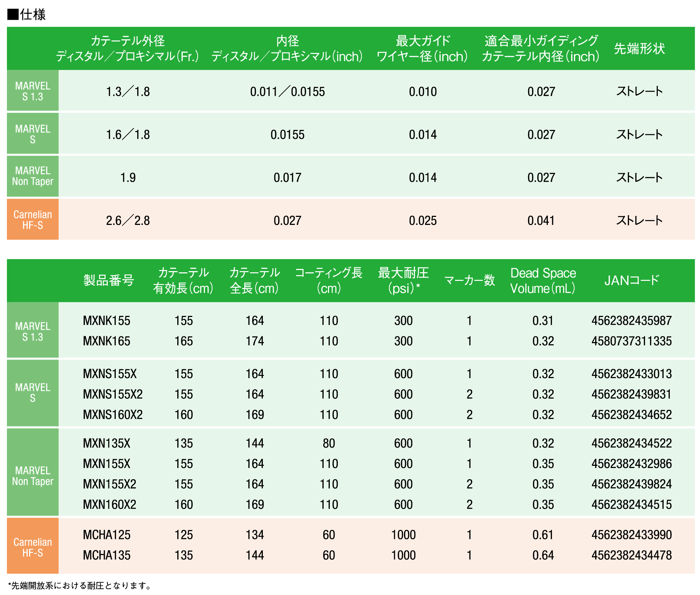Click the MARVEL Non Taper spec row label

(32, 176)
